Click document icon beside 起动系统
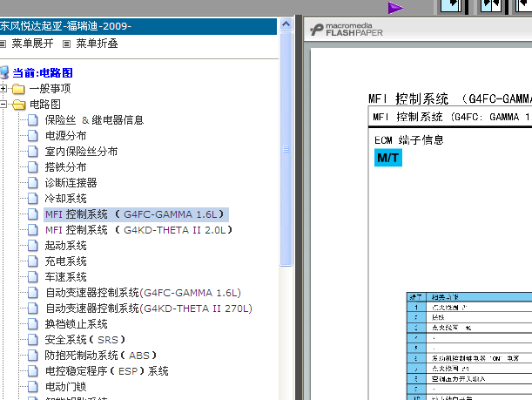This screenshot has height=400, width=532. pos(33,246)
